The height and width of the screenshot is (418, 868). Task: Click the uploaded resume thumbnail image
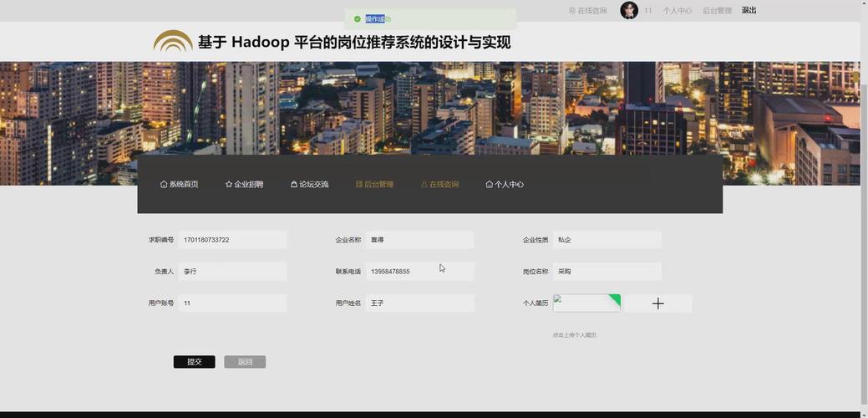[586, 303]
